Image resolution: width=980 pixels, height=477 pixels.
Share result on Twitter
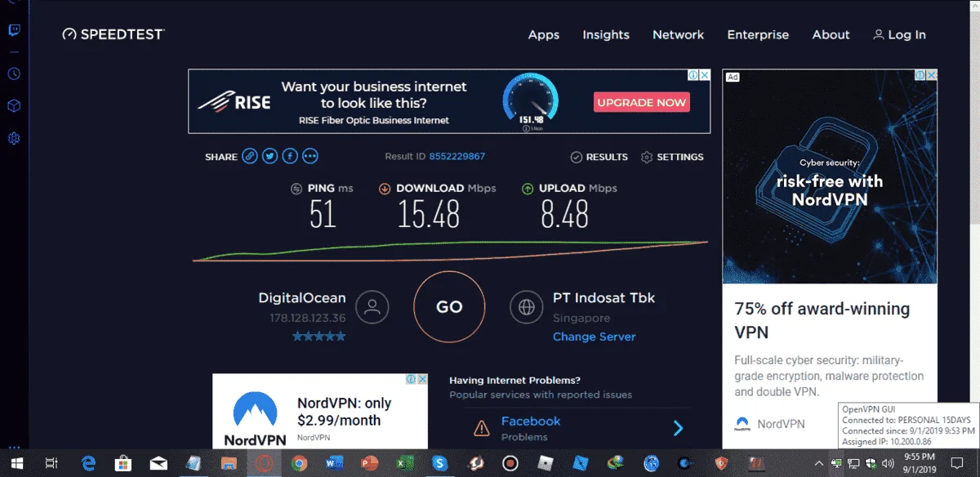269,156
